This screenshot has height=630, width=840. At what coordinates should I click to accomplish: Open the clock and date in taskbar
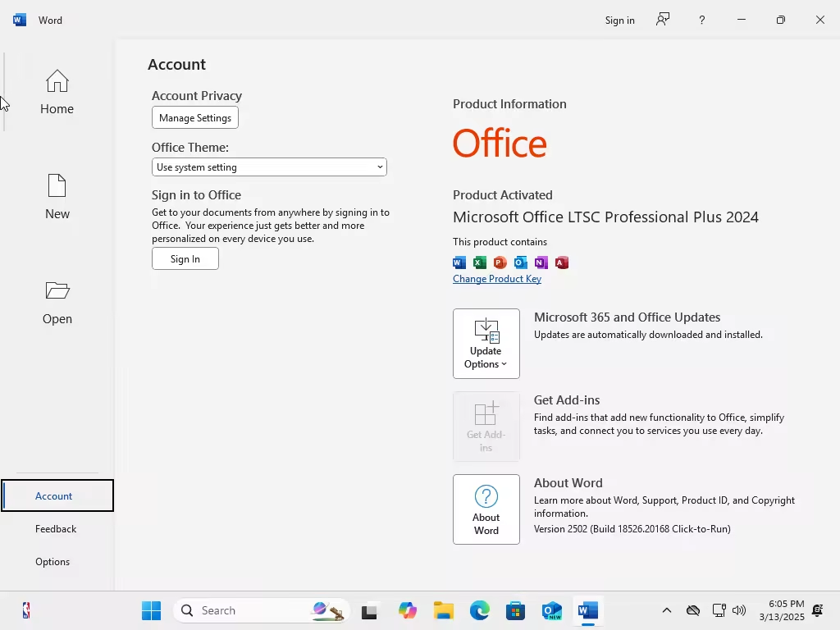782,610
